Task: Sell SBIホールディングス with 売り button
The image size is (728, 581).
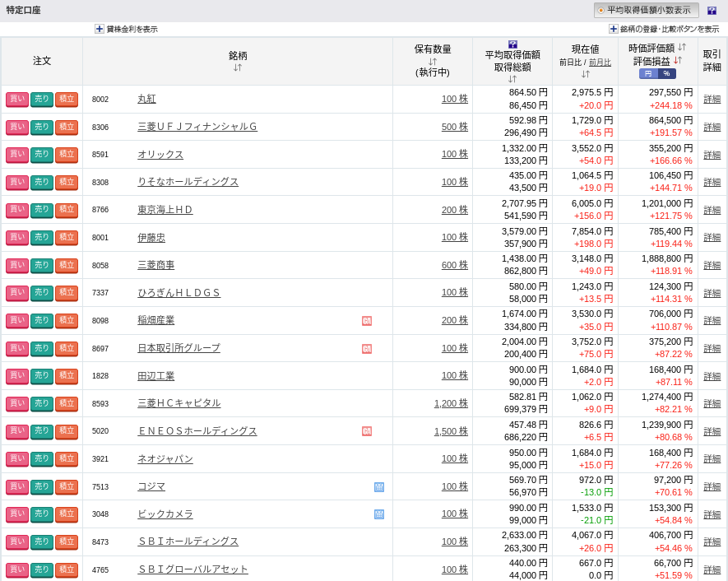Action: (42, 542)
